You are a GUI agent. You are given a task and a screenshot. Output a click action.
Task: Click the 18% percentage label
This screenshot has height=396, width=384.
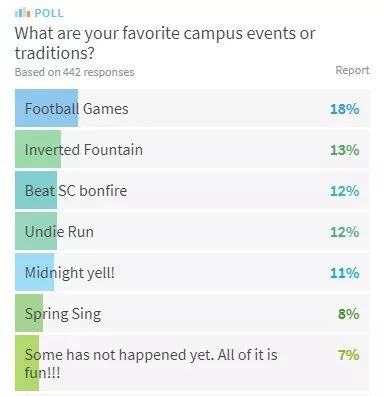coord(345,109)
